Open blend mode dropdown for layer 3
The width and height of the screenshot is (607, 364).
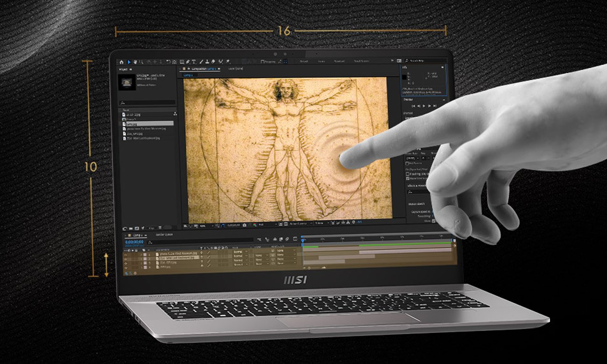click(x=241, y=260)
